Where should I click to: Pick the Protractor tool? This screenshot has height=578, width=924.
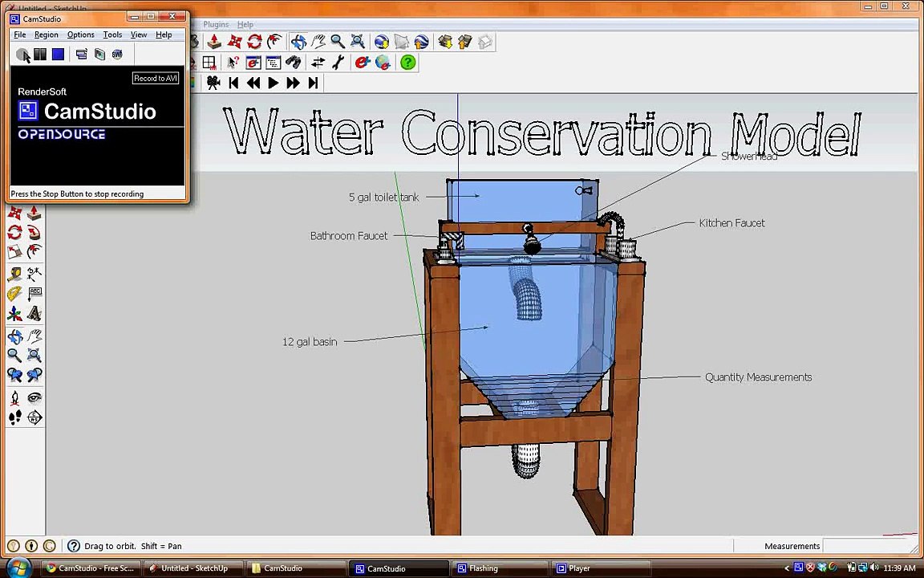pos(14,294)
